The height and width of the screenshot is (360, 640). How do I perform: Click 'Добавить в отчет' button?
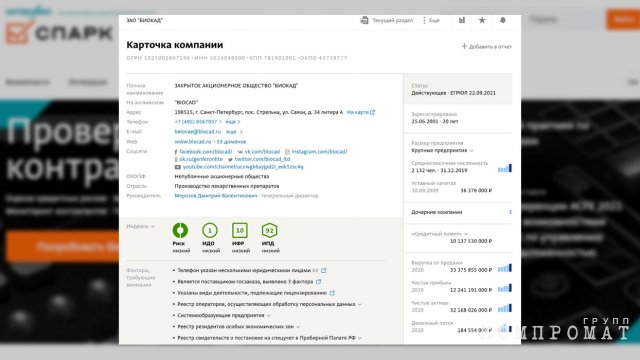click(487, 47)
